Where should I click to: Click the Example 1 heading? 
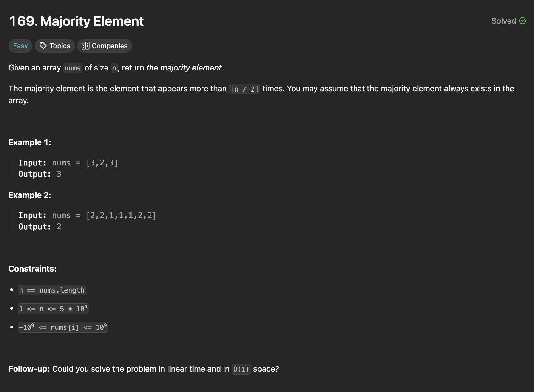[30, 142]
